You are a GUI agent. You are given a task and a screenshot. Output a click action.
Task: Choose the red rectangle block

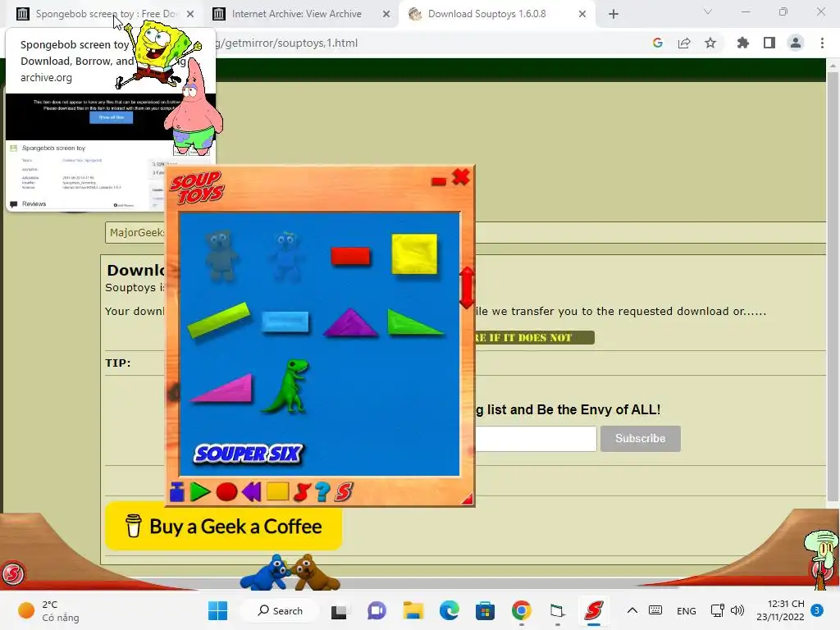click(x=350, y=256)
